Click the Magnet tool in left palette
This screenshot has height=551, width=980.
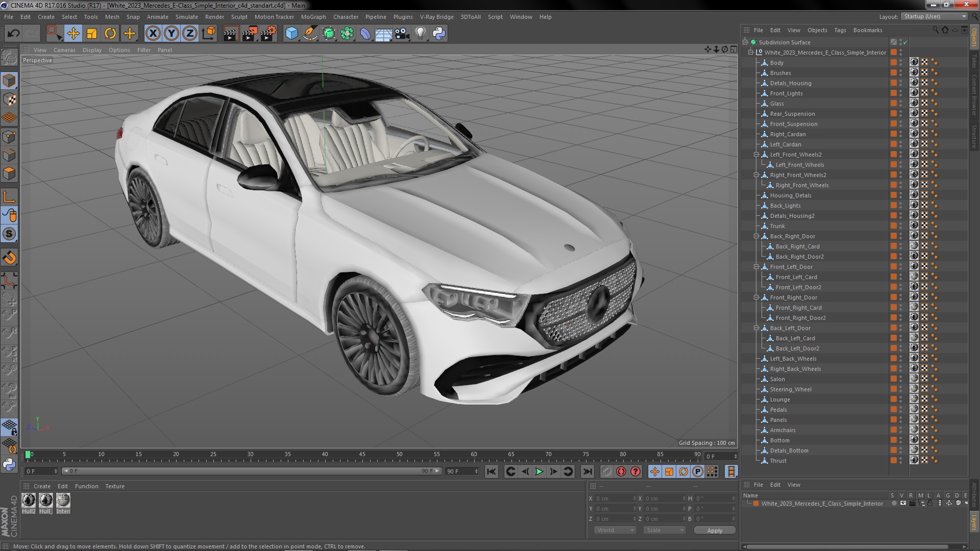(x=9, y=258)
